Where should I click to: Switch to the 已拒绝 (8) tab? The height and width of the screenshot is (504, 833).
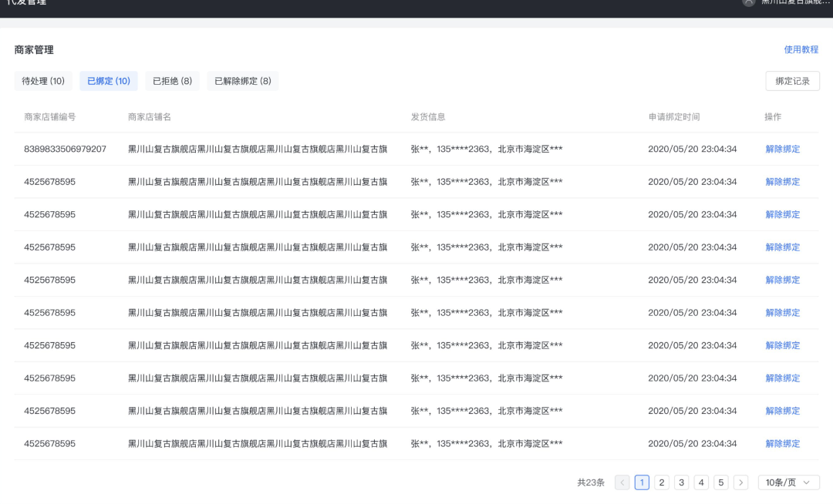pyautogui.click(x=174, y=80)
